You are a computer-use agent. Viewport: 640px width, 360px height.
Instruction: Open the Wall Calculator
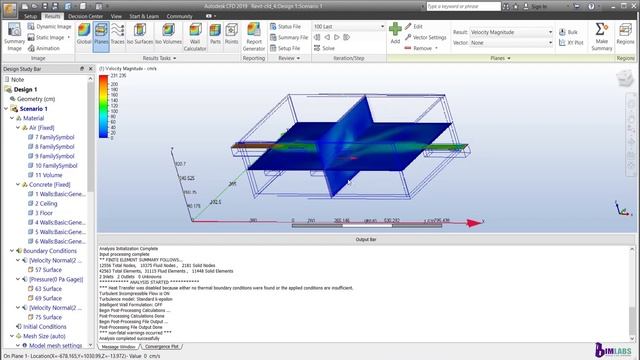point(195,37)
